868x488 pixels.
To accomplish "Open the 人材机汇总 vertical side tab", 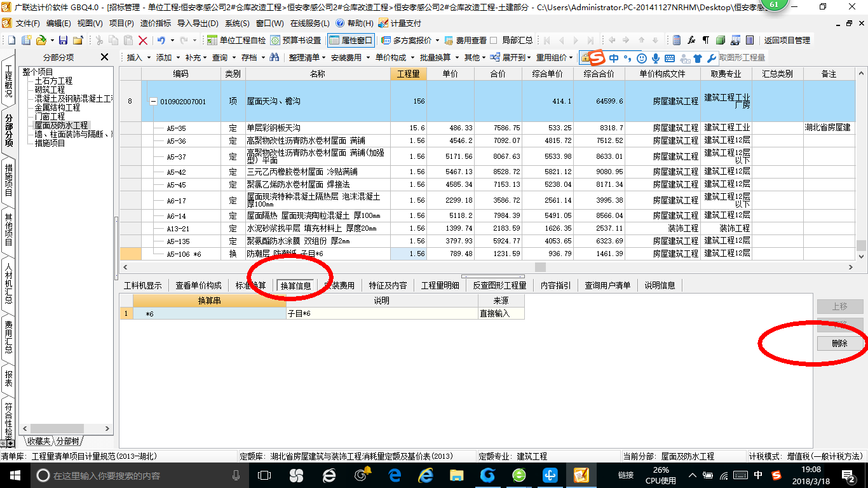I will pyautogui.click(x=8, y=284).
